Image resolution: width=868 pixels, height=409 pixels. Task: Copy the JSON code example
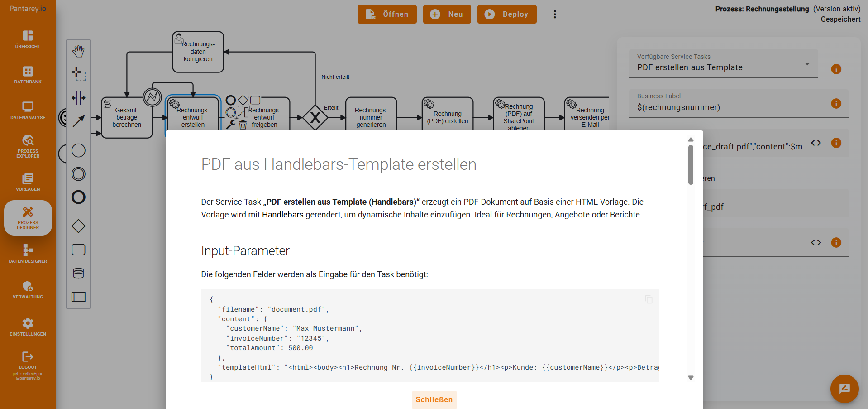[649, 299]
